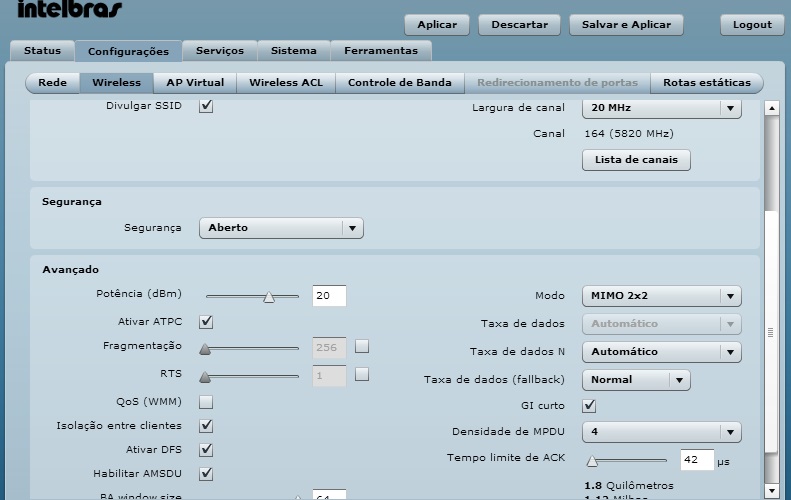Open the Rotas estáticas sub-tab
Image resolution: width=791 pixels, height=500 pixels.
click(x=707, y=83)
